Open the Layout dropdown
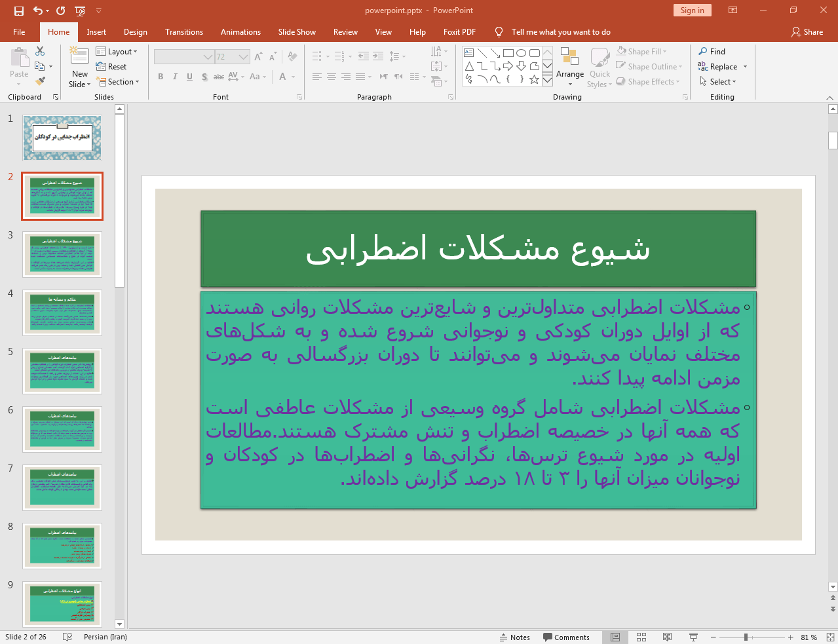Image resolution: width=838 pixels, height=644 pixels. tap(117, 52)
